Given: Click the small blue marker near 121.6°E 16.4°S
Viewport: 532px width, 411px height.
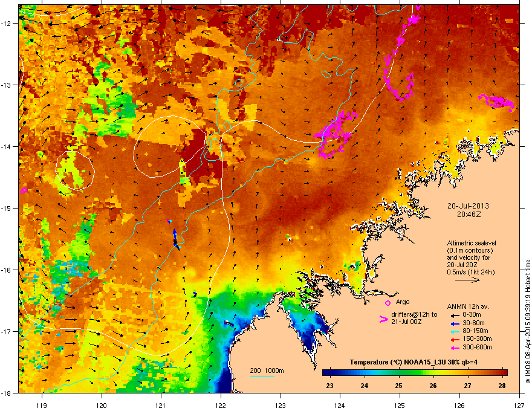Looking at the screenshot, I should tap(195, 294).
